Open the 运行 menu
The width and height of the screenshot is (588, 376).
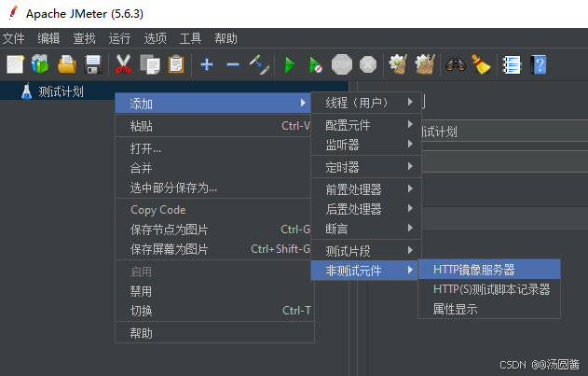[x=119, y=38]
